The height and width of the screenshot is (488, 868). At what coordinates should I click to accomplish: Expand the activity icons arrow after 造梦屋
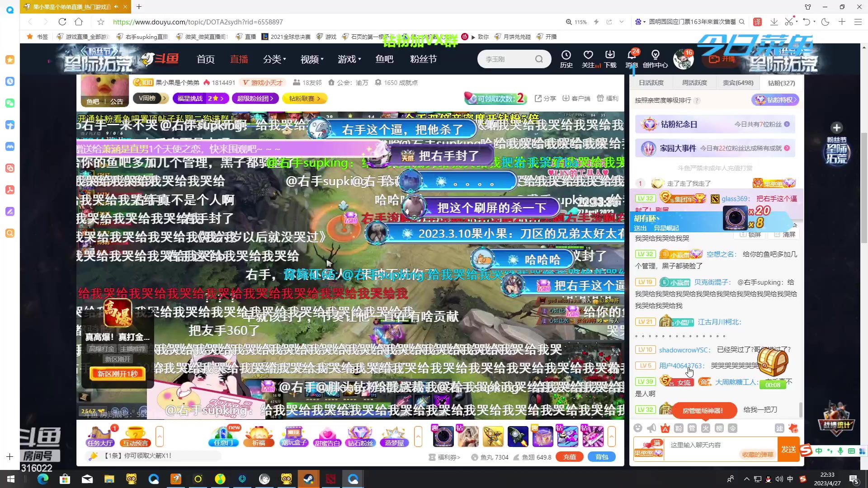[418, 436]
